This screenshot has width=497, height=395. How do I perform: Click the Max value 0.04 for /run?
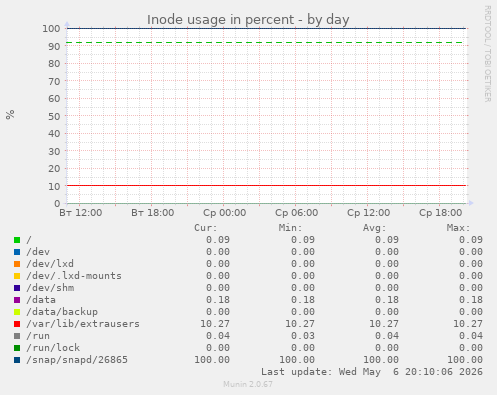[x=471, y=336]
